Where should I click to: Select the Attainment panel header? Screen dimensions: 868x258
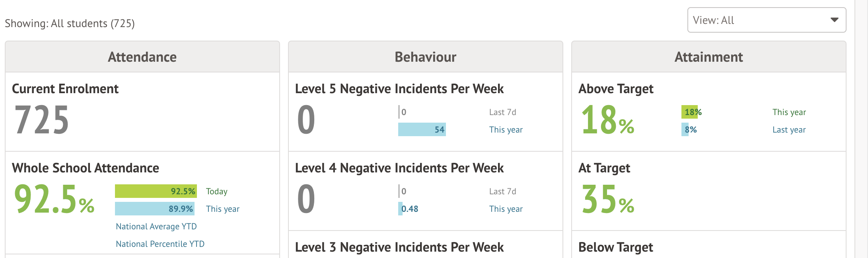(708, 57)
